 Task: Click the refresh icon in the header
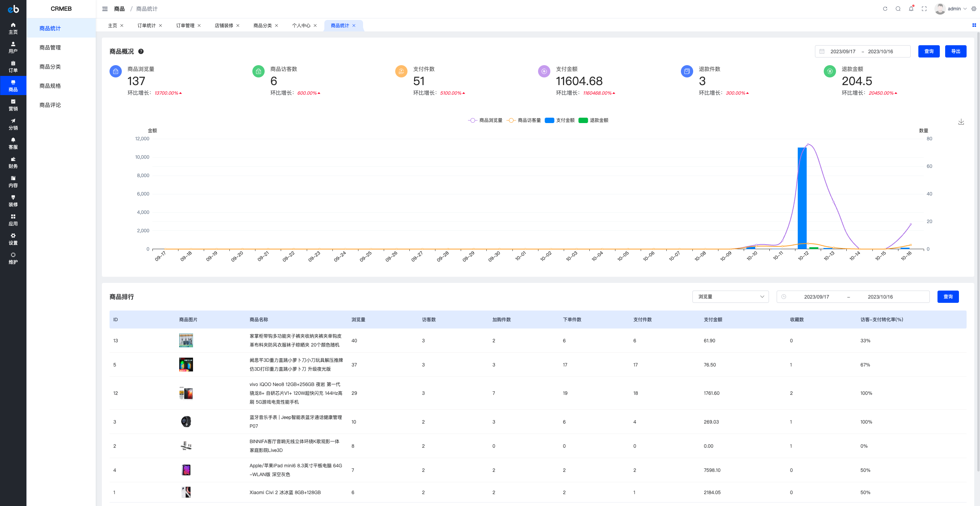885,9
